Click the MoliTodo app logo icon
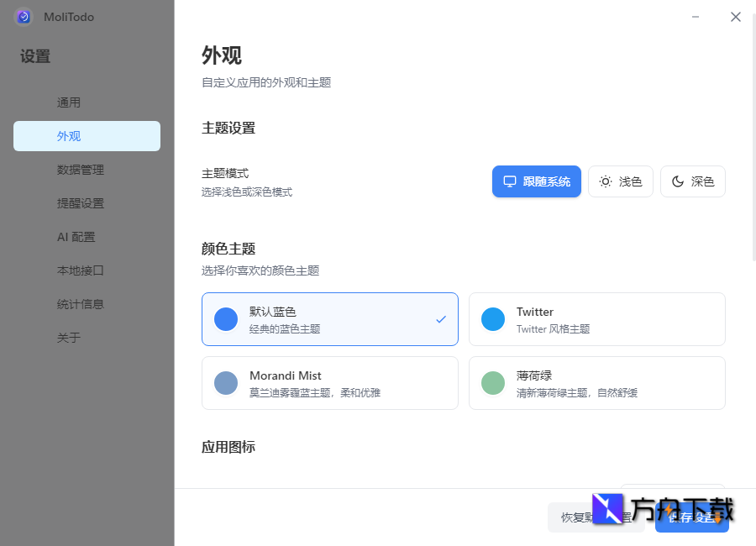The height and width of the screenshot is (546, 756). 23,17
